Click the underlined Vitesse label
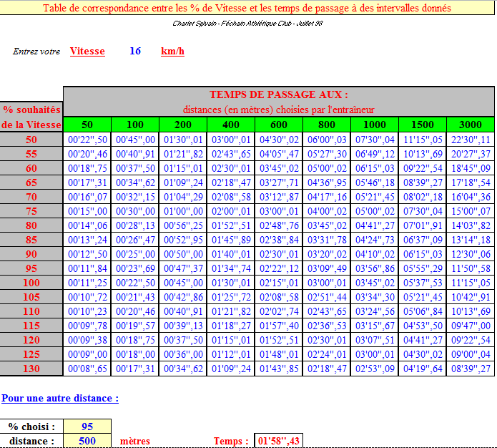The image size is (497, 448). (87, 52)
